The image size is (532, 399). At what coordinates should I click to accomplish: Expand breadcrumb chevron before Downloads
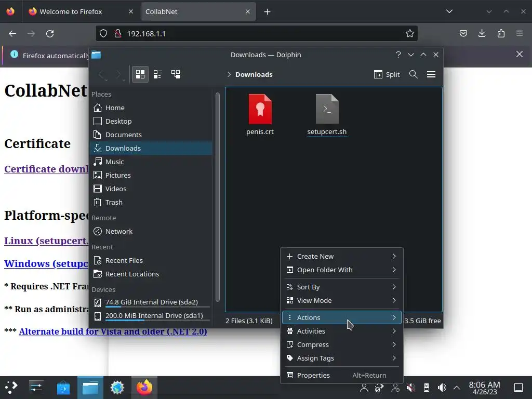(229, 74)
